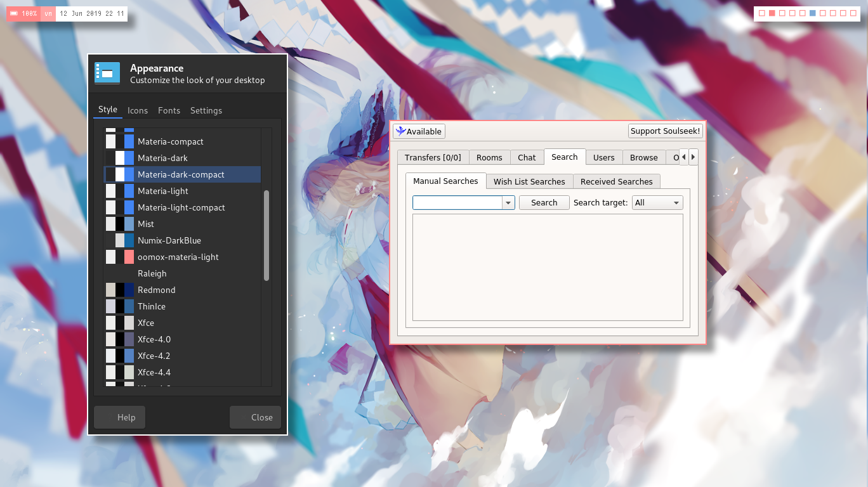The width and height of the screenshot is (868, 487).
Task: Click the vn keyboard layout indicator
Action: [48, 13]
